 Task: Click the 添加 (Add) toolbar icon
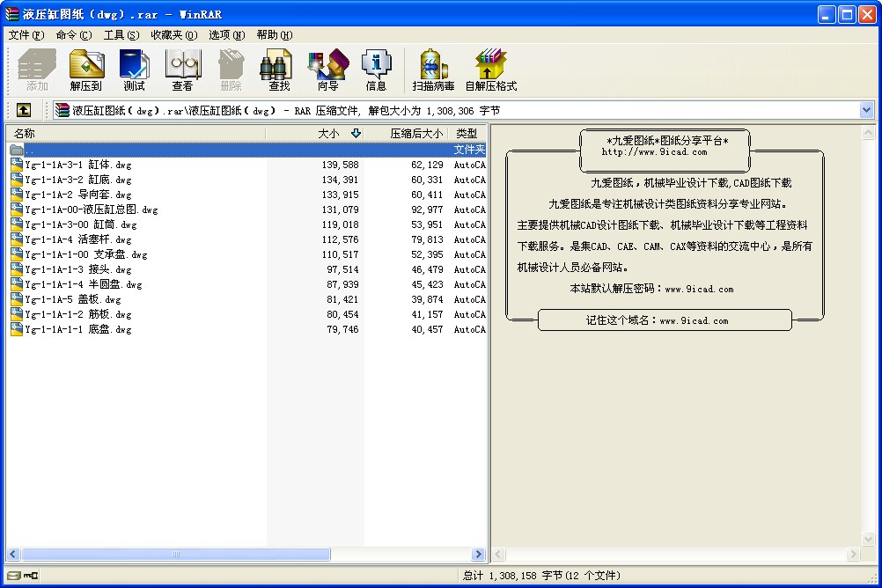(37, 70)
